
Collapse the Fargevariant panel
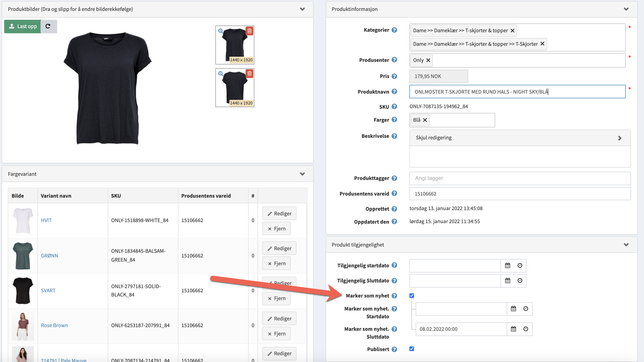point(302,174)
